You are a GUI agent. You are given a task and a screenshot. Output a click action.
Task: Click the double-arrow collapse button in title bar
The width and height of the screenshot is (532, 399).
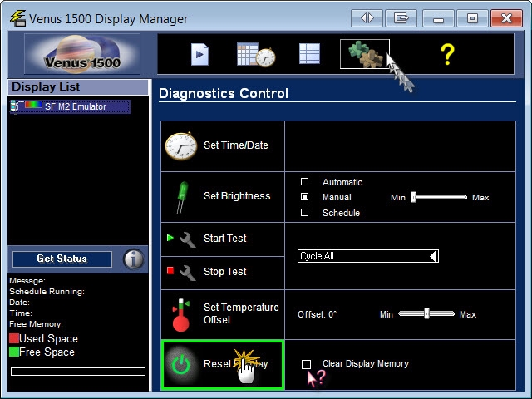point(367,18)
